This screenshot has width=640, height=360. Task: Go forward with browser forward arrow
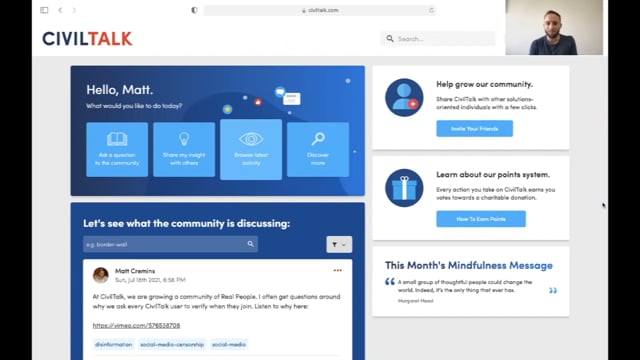[x=74, y=10]
